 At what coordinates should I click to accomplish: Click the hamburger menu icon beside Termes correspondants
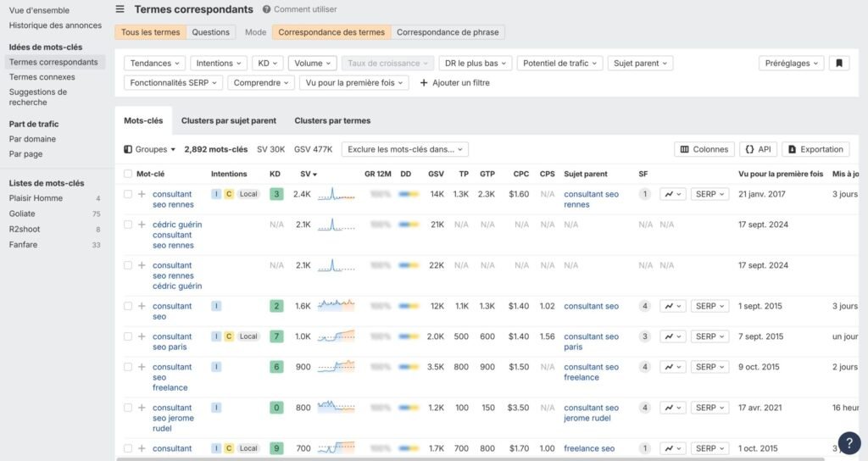[x=120, y=9]
